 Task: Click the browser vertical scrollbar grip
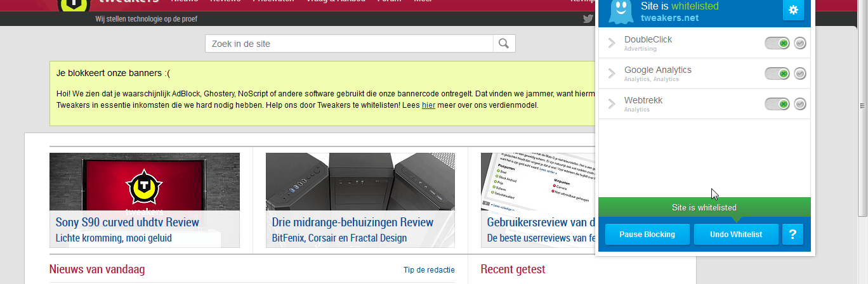click(862, 106)
